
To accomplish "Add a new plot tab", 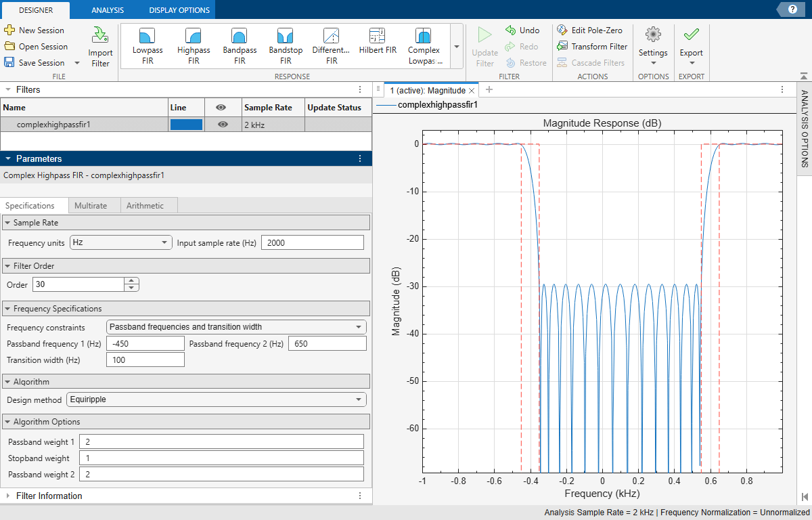I will [489, 90].
